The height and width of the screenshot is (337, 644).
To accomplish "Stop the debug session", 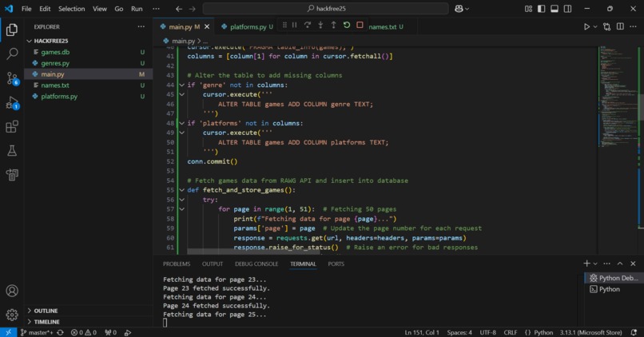I will (360, 26).
